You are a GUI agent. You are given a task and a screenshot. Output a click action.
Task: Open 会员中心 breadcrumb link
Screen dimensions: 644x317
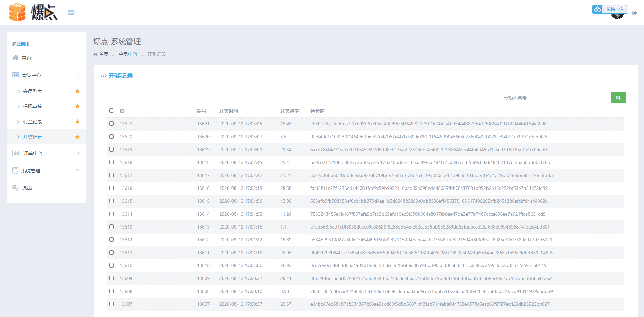128,54
